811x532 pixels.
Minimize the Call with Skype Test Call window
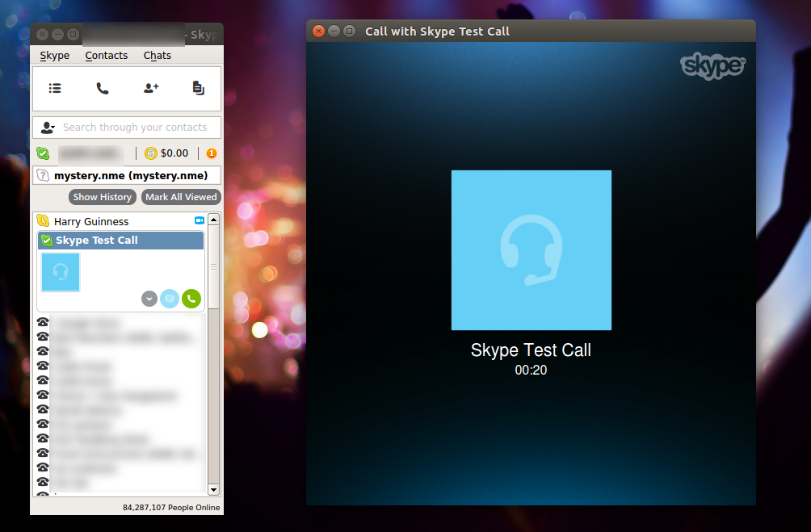pyautogui.click(x=334, y=31)
